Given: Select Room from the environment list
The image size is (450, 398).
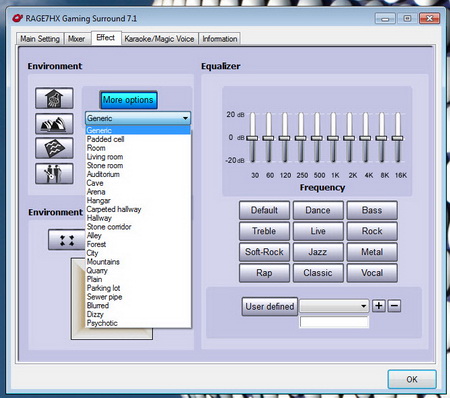Looking at the screenshot, I should click(x=138, y=148).
